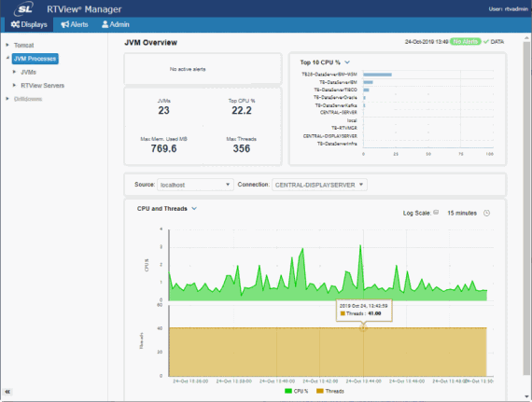Click the No active alerts message
The height and width of the screenshot is (402, 532).
tap(188, 69)
